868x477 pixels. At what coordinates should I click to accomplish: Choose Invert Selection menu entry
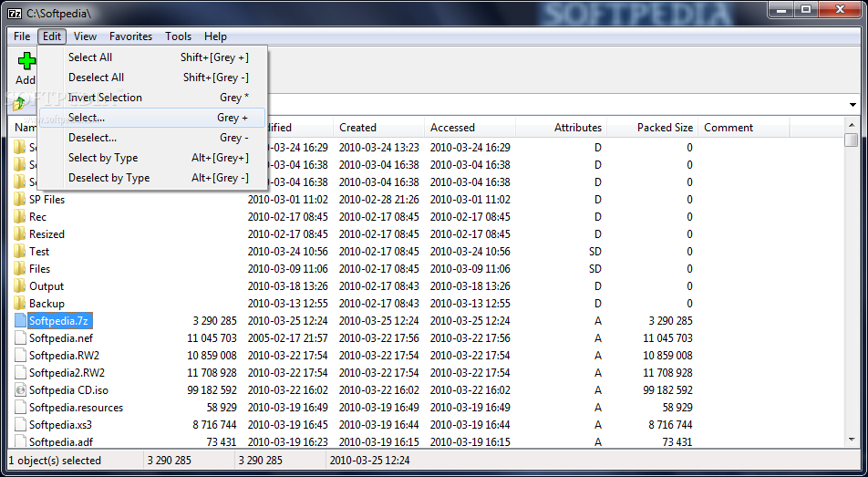[x=152, y=98]
